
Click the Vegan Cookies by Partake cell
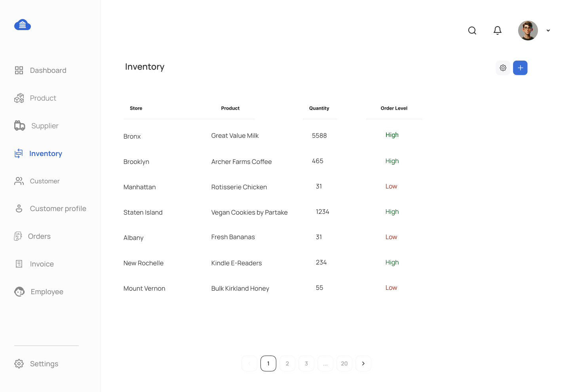point(249,213)
